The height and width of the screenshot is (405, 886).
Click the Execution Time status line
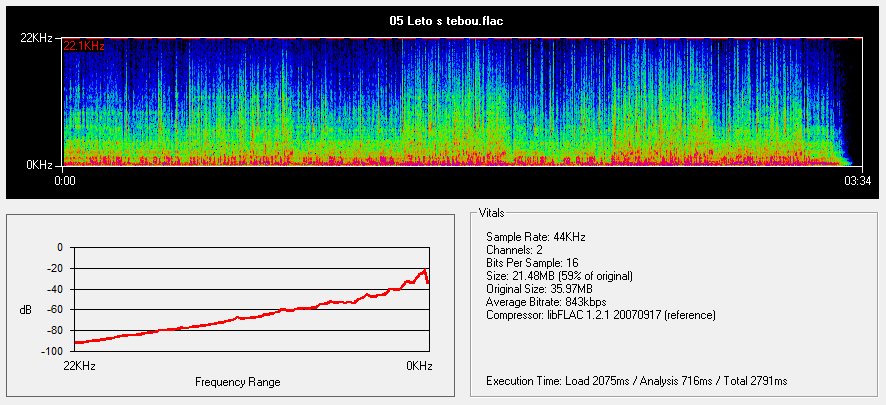click(x=636, y=381)
